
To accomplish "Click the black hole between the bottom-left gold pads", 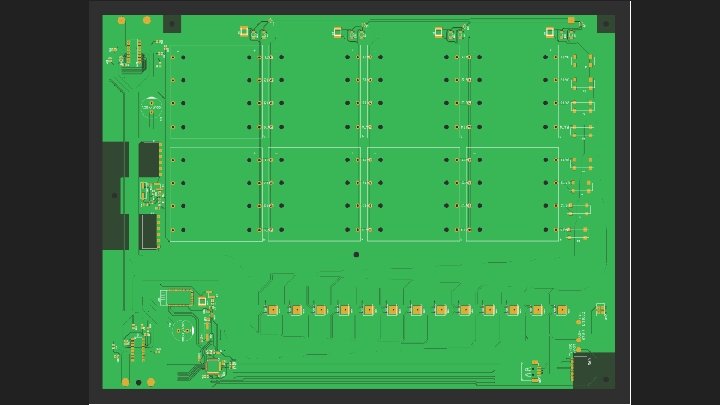I will pyautogui.click(x=138, y=382).
